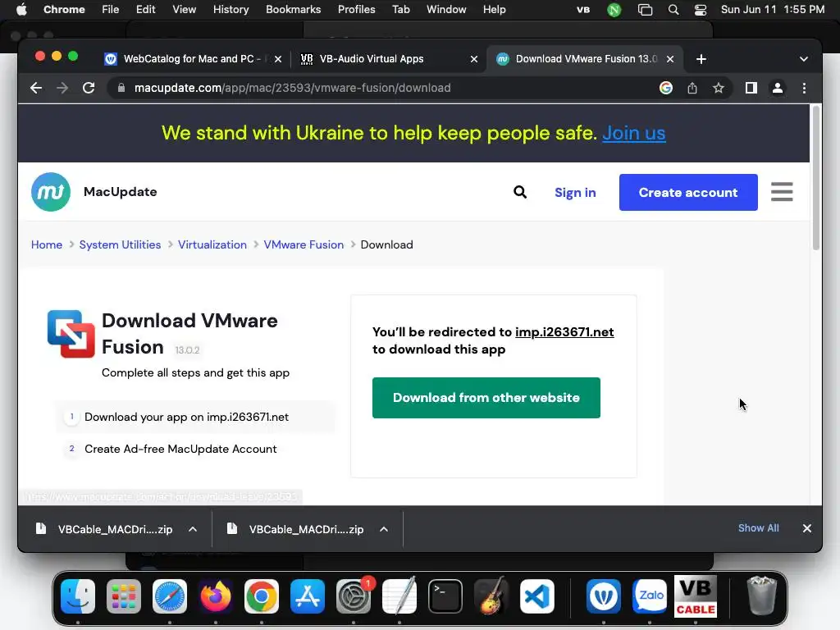Open Terminal from the dock
Image resolution: width=840 pixels, height=630 pixels.
tap(445, 596)
